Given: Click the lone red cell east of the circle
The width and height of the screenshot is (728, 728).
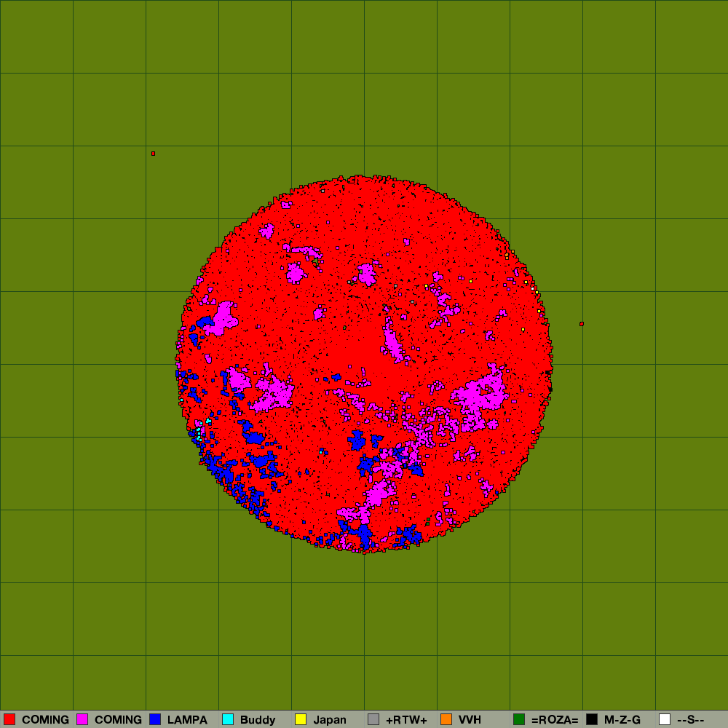Looking at the screenshot, I should coord(581,324).
